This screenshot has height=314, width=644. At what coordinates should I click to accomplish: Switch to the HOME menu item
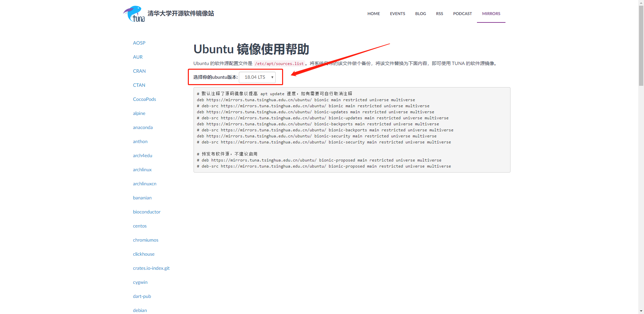373,14
